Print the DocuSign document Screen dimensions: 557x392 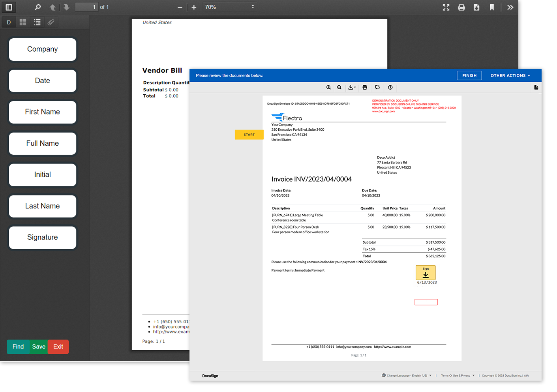(x=365, y=88)
